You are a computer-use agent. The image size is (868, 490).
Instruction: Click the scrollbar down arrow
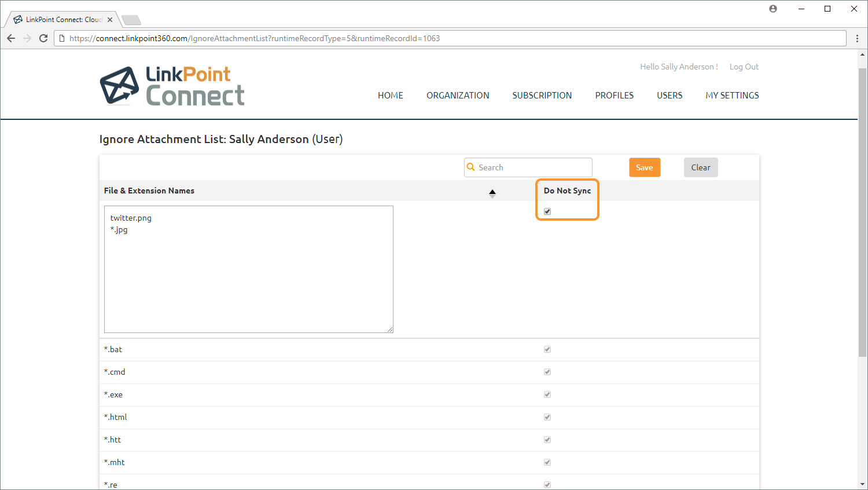tap(862, 485)
